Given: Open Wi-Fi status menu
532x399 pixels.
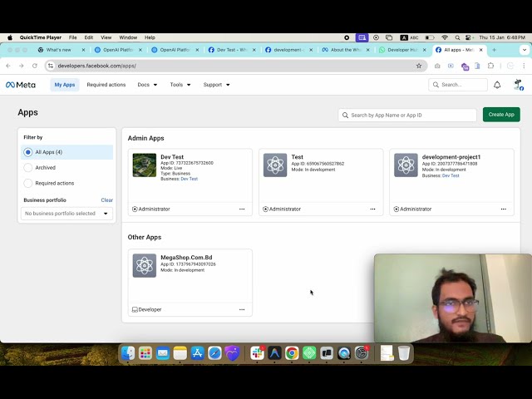Looking at the screenshot, I should (445, 37).
